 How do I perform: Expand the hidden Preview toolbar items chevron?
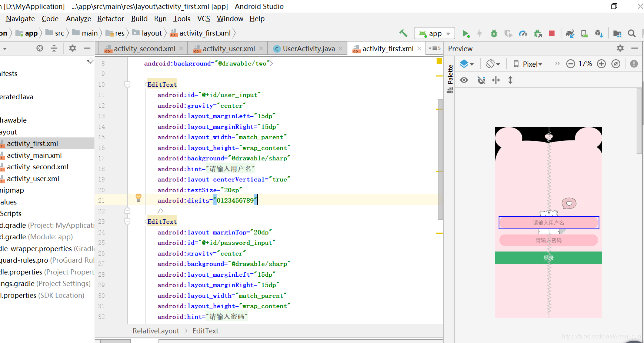557,64
